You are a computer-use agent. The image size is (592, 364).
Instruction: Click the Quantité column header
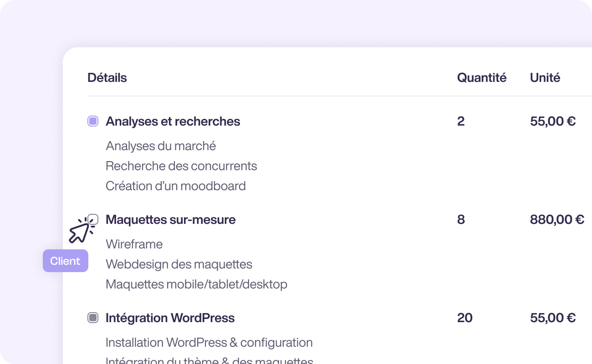[x=482, y=77]
